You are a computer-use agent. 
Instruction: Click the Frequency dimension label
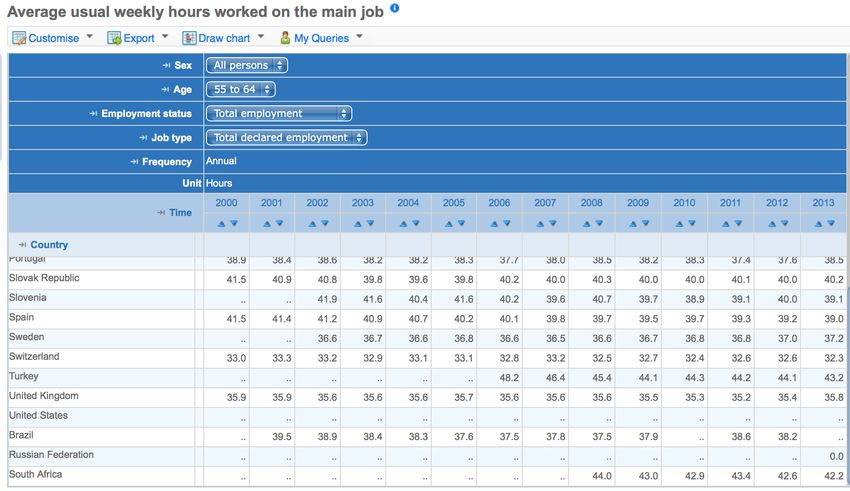click(166, 162)
